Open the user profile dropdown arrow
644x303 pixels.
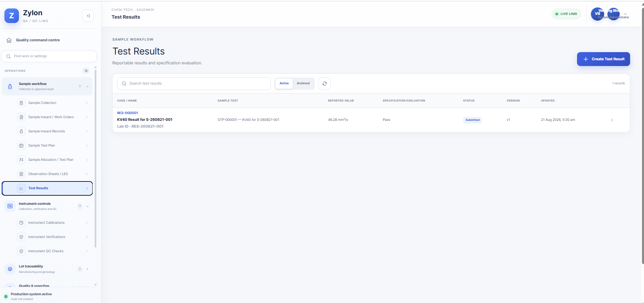point(625,14)
